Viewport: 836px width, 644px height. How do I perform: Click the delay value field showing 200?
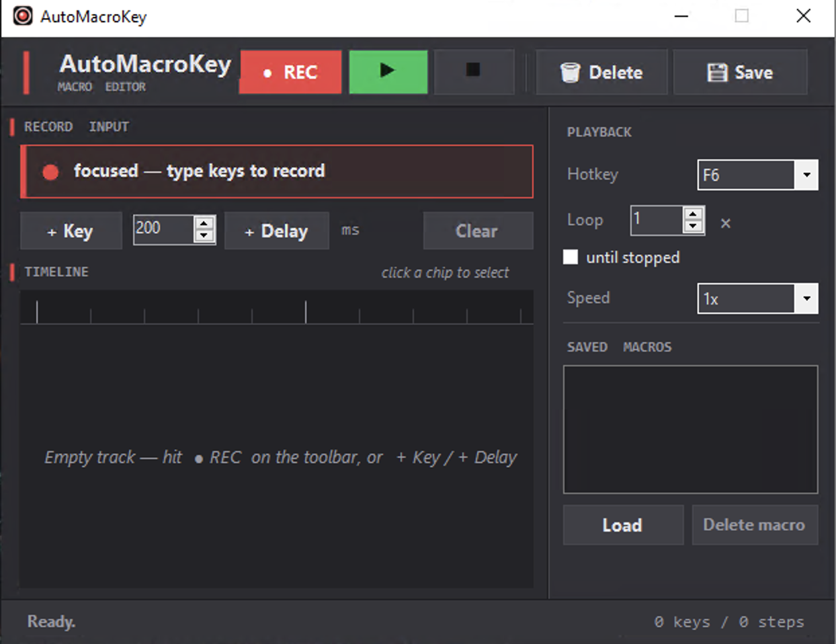click(x=163, y=229)
